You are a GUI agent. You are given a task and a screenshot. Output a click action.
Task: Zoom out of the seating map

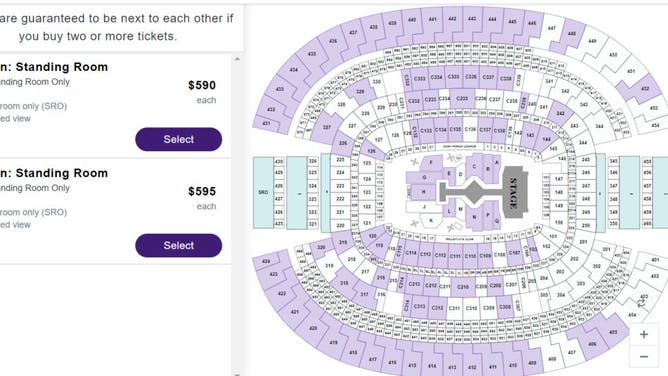(644, 357)
